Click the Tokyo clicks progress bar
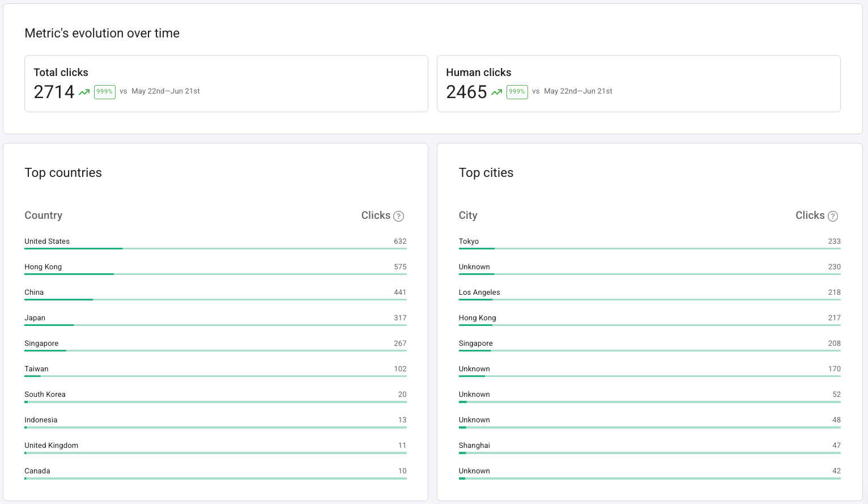This screenshot has height=504, width=868. click(650, 248)
